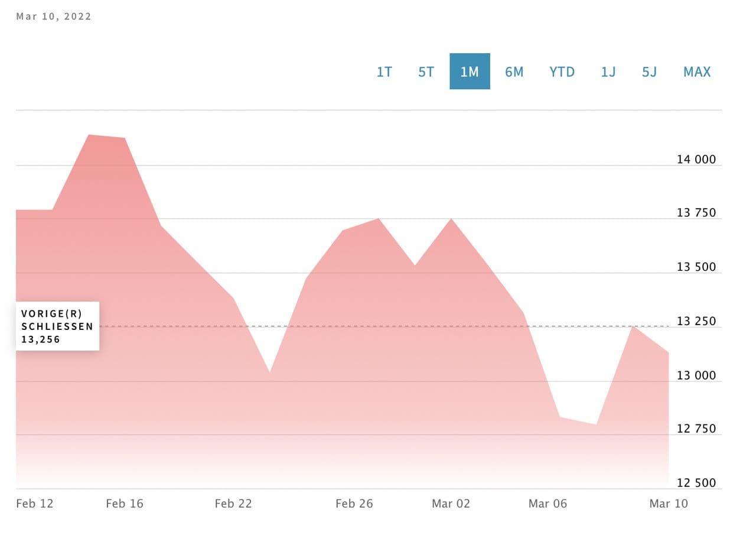Select the 1T time range tab
Image resolution: width=756 pixels, height=548 pixels.
[384, 72]
